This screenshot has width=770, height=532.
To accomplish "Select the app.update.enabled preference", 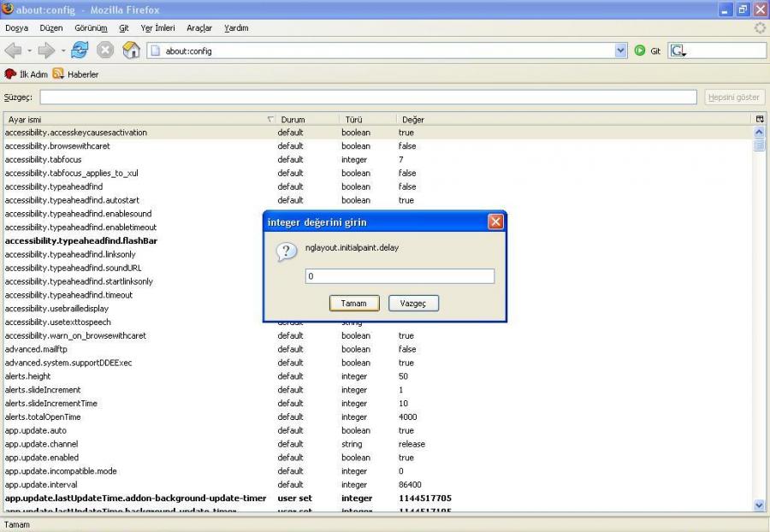I will pyautogui.click(x=378, y=458).
